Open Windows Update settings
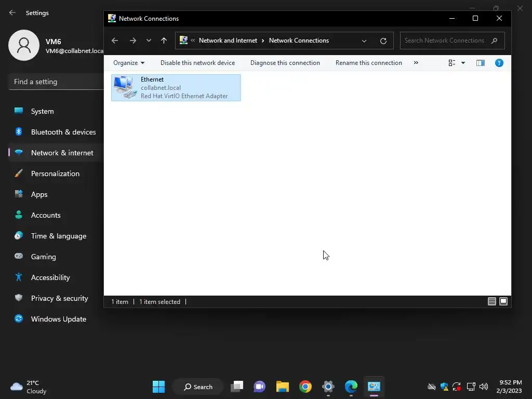The image size is (532, 399). (56, 319)
